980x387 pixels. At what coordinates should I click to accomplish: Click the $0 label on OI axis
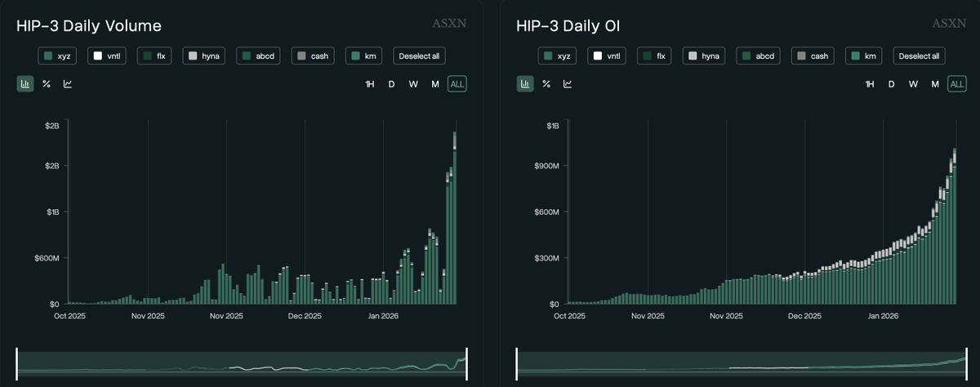click(554, 304)
